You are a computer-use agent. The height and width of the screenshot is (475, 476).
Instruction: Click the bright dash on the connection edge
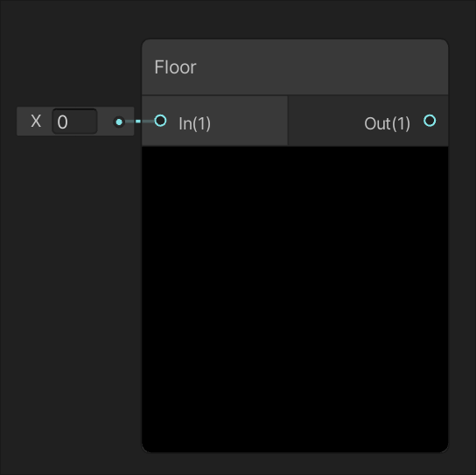(x=138, y=122)
